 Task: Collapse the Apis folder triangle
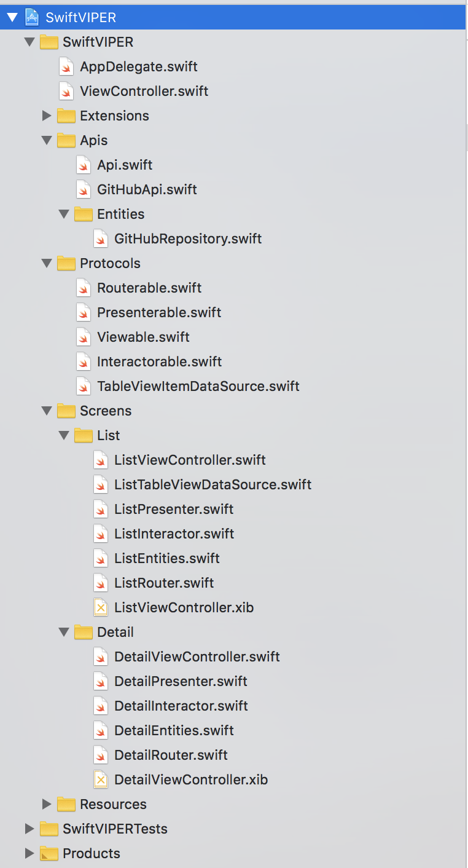(x=46, y=141)
